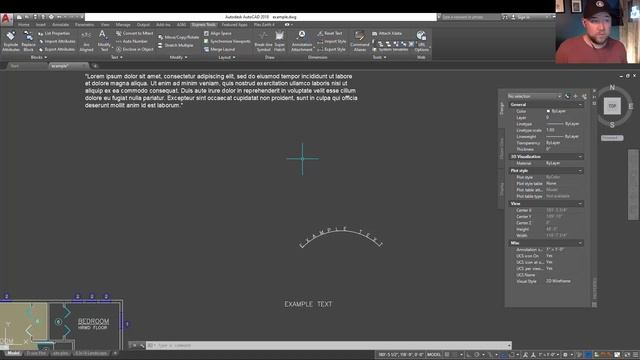
Task: Select the Break-line Symbol tool
Action: 263,41
